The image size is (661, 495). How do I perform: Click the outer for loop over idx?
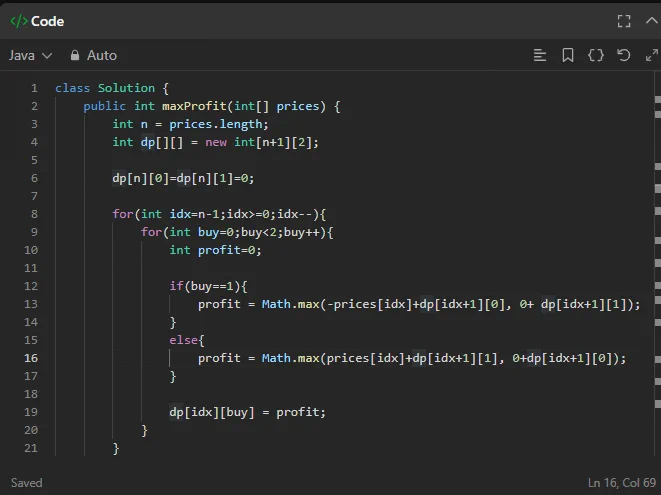(x=219, y=214)
